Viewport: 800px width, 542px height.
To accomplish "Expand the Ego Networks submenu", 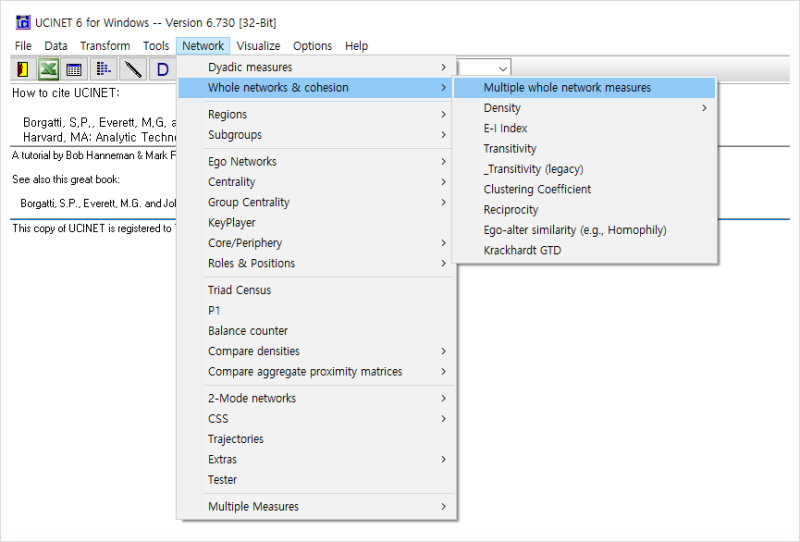I will 316,161.
